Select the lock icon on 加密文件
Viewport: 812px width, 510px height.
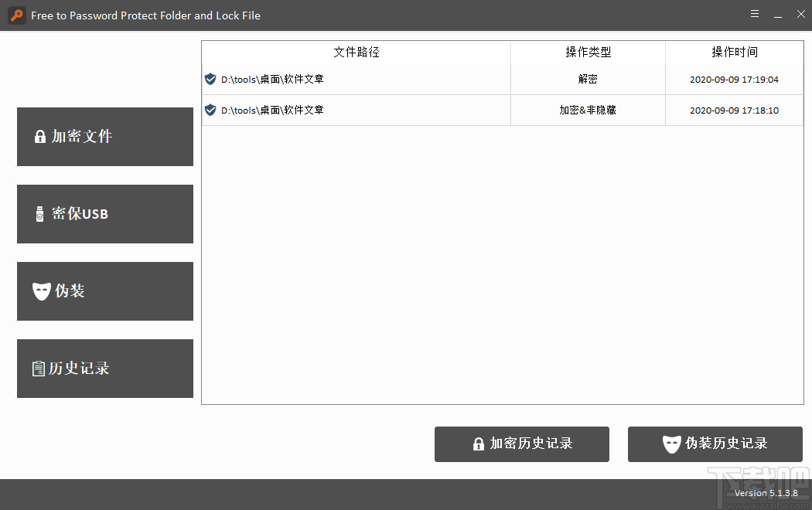click(39, 137)
